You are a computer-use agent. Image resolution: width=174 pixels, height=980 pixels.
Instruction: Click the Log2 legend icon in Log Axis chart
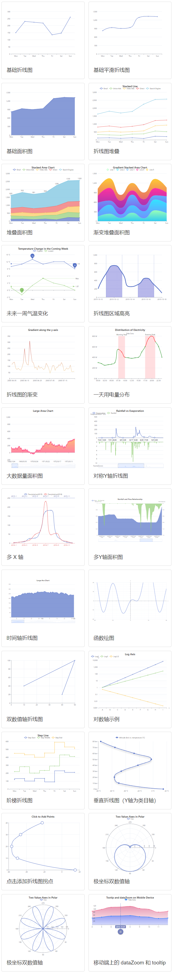[x=92, y=657]
